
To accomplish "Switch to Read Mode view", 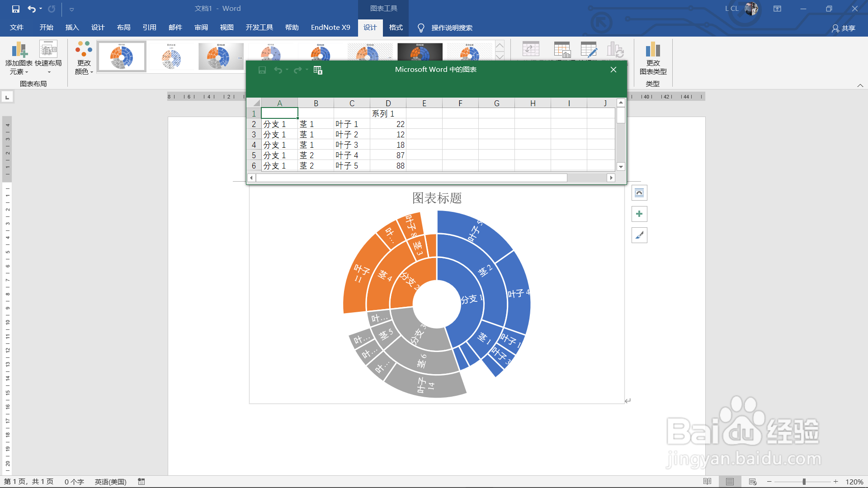I will pyautogui.click(x=707, y=482).
